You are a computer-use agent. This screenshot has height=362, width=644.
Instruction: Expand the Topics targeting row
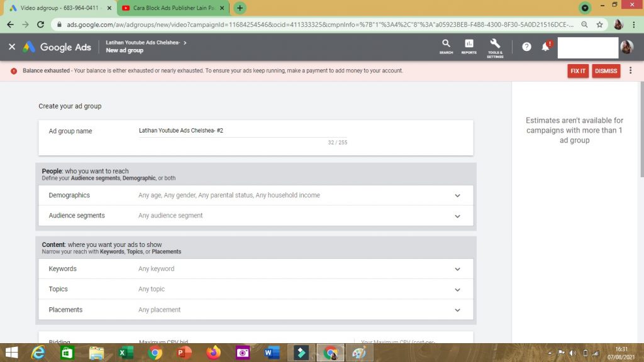(x=457, y=290)
